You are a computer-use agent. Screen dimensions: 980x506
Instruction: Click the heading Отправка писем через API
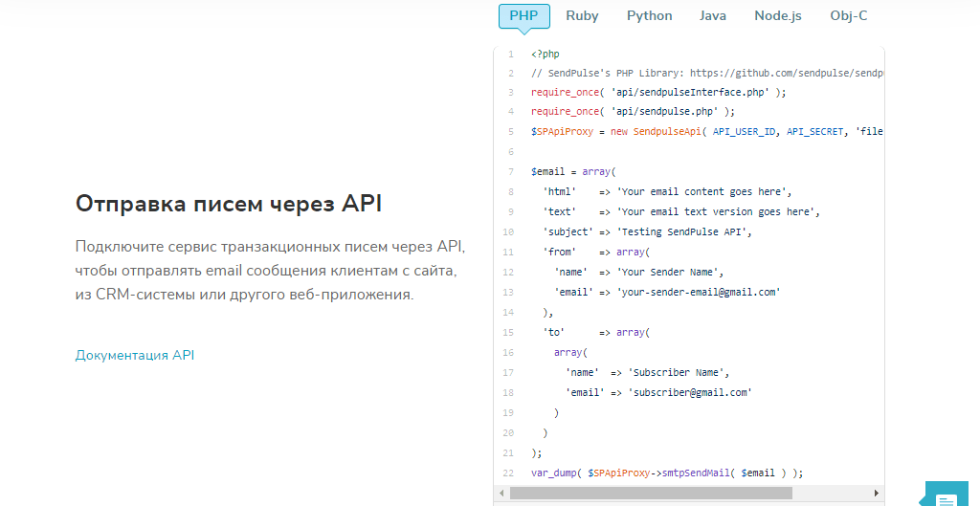coord(228,204)
